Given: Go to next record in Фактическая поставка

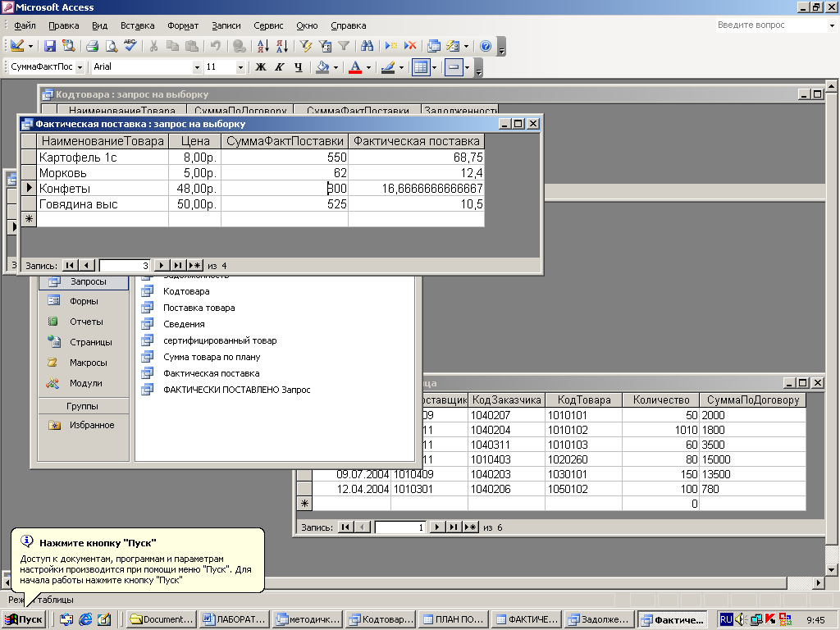Looking at the screenshot, I should [162, 265].
